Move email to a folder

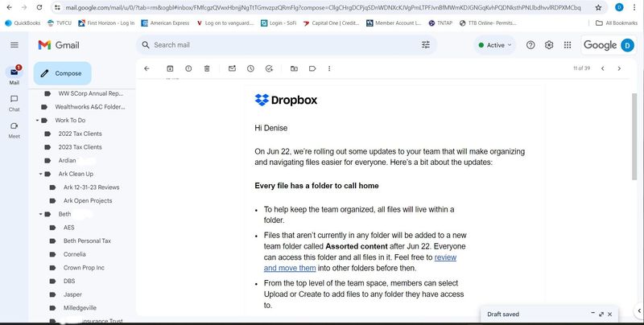click(294, 68)
